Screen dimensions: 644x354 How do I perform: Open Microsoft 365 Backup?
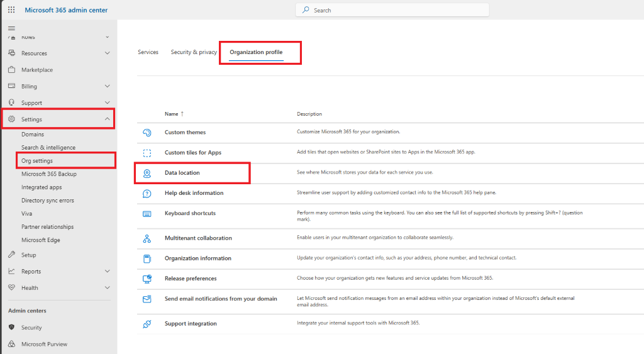click(49, 174)
